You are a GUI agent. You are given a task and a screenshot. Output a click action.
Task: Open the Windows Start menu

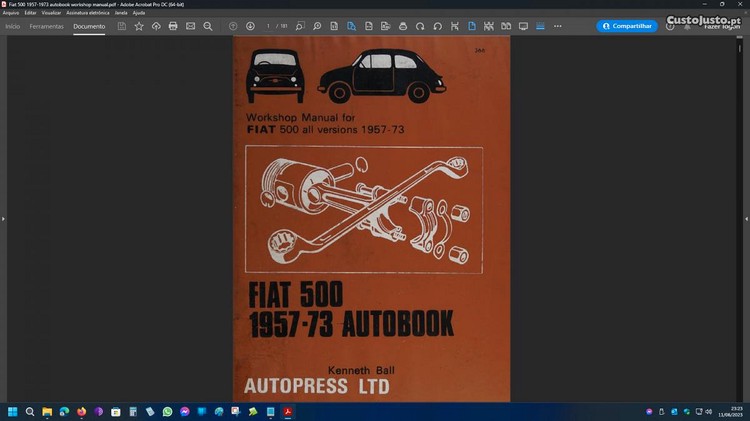pos(13,411)
